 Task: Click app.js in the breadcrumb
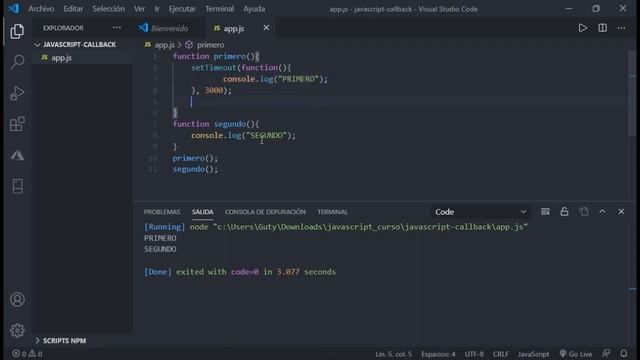[x=164, y=45]
